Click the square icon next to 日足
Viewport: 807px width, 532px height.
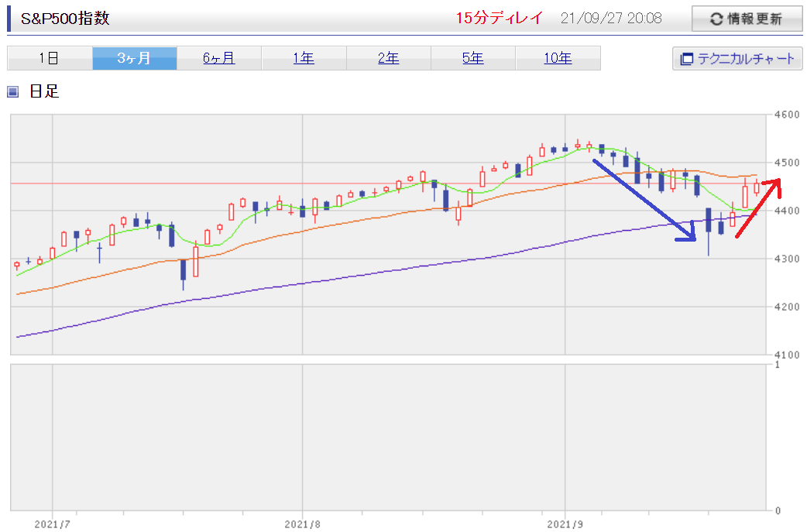[x=13, y=91]
